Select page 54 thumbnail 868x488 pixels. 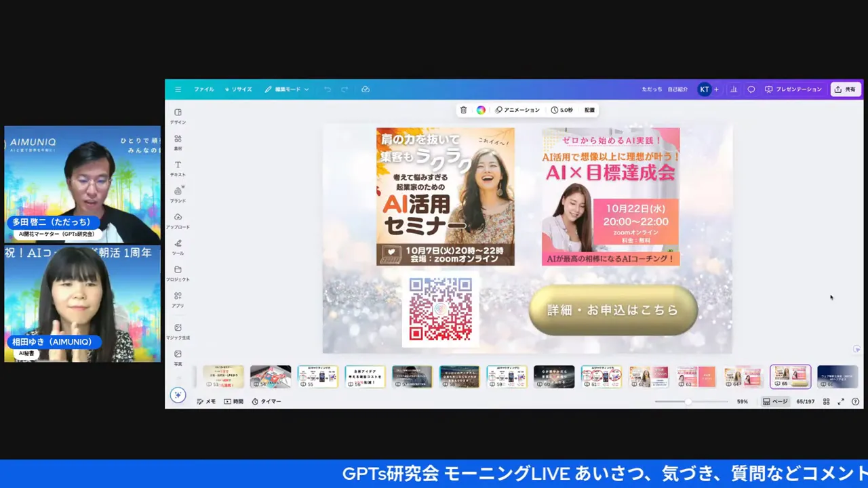271,377
